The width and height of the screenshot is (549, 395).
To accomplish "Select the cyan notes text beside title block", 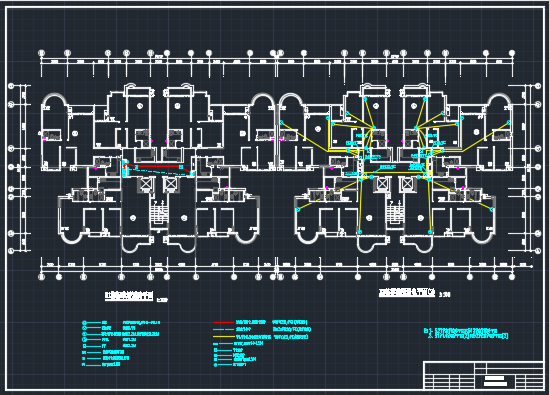I will point(466,333).
